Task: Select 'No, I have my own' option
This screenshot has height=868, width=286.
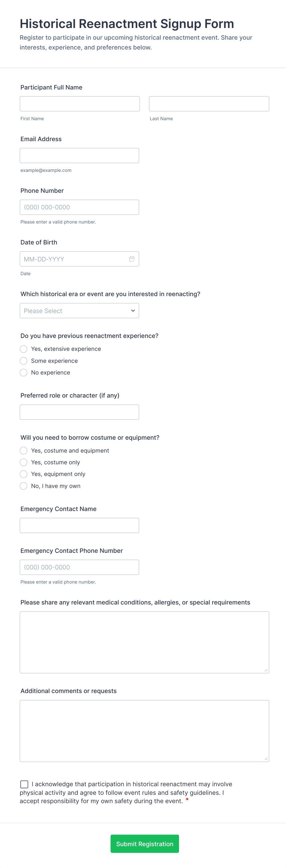Action: click(x=24, y=486)
